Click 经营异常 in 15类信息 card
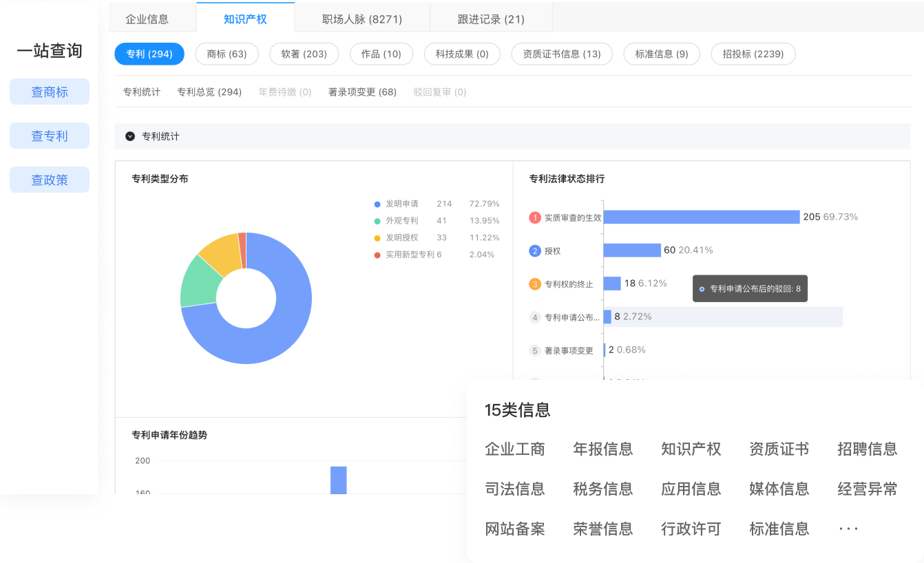This screenshot has height=563, width=924. 868,489
